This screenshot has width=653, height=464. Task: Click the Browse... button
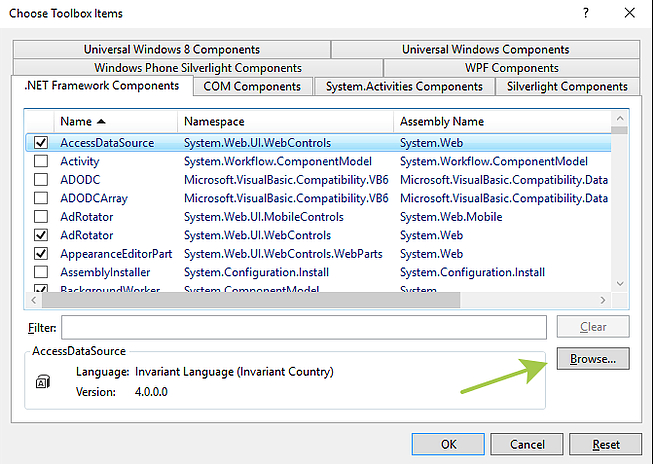point(593,359)
